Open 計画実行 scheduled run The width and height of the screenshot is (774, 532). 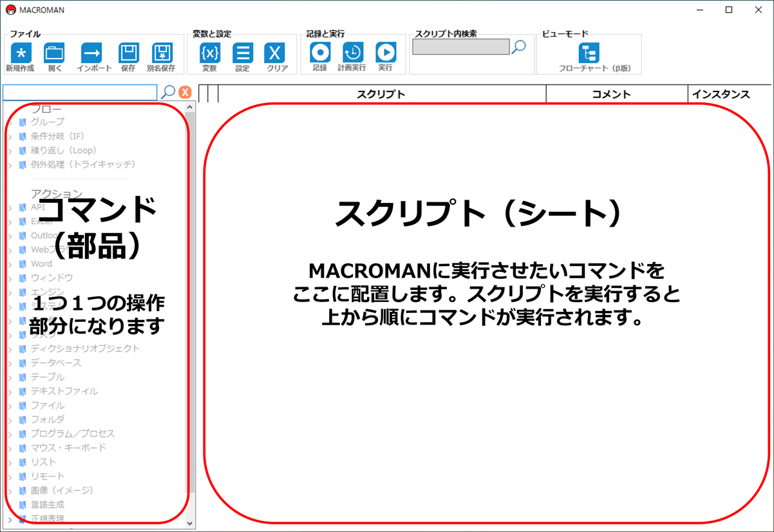[x=352, y=53]
